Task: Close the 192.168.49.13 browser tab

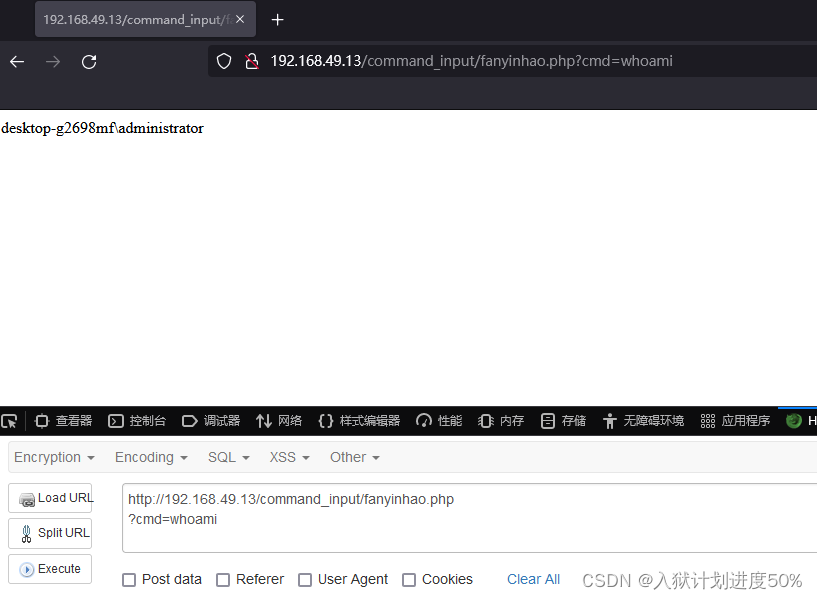Action: point(240,19)
